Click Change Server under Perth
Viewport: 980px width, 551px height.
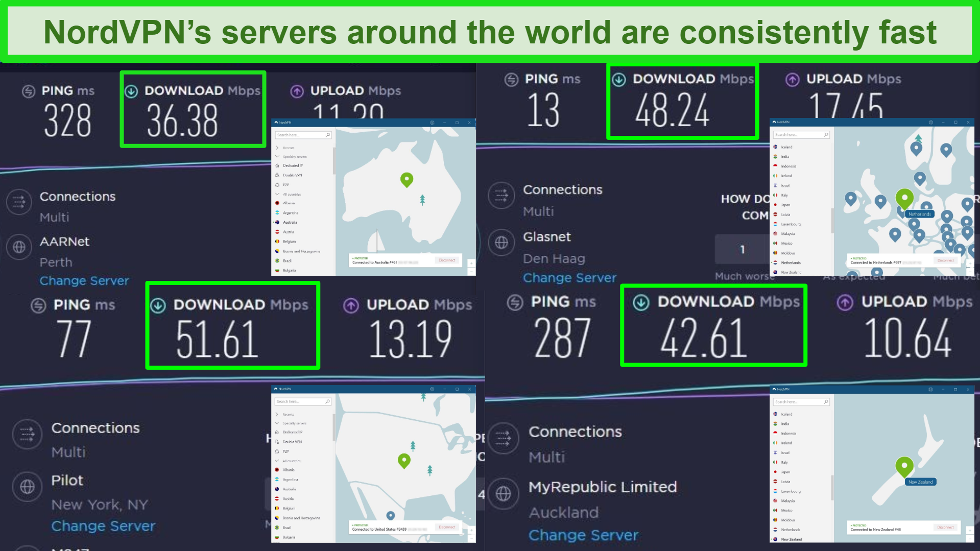point(84,281)
